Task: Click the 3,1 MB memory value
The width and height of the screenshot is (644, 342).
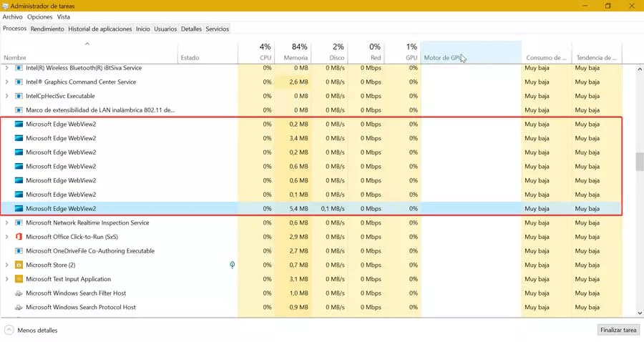Action: coord(298,279)
